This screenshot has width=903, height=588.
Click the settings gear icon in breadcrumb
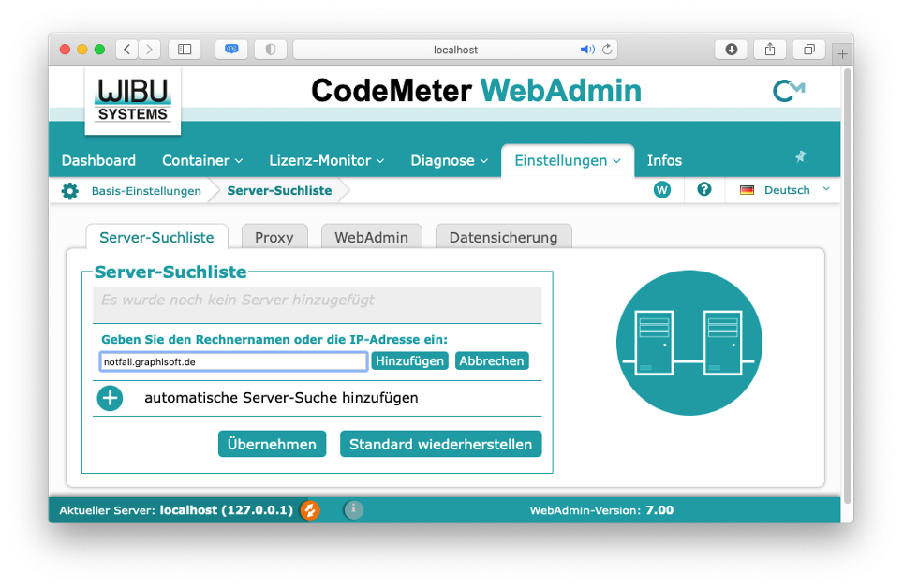coord(69,191)
